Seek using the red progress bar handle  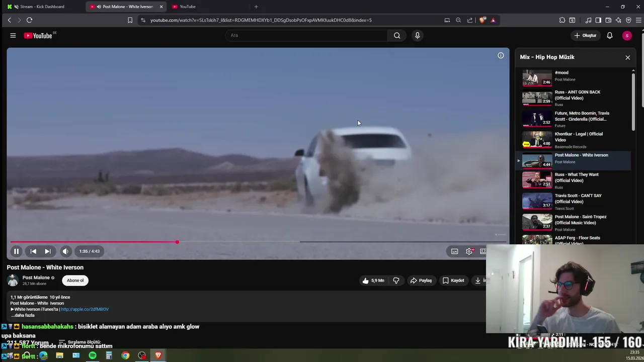[177, 242]
